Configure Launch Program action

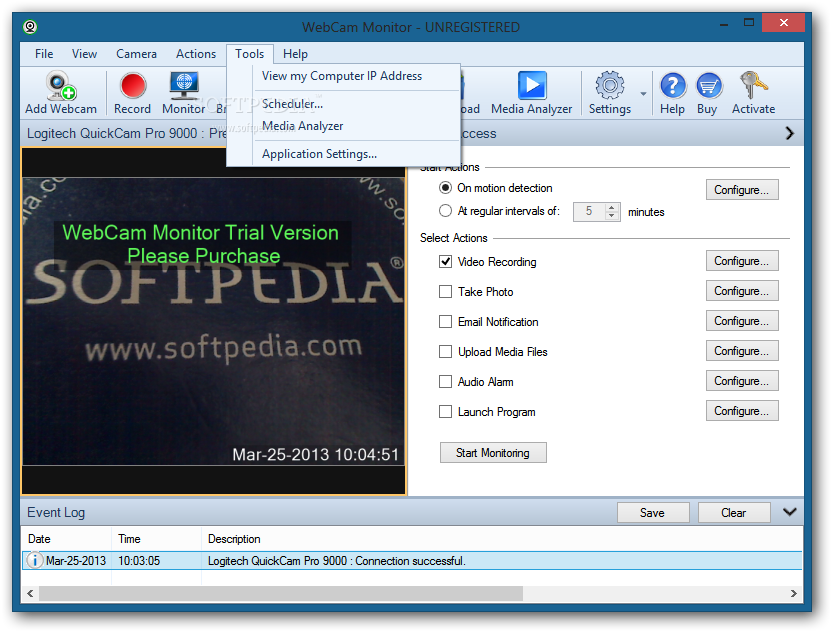point(742,411)
